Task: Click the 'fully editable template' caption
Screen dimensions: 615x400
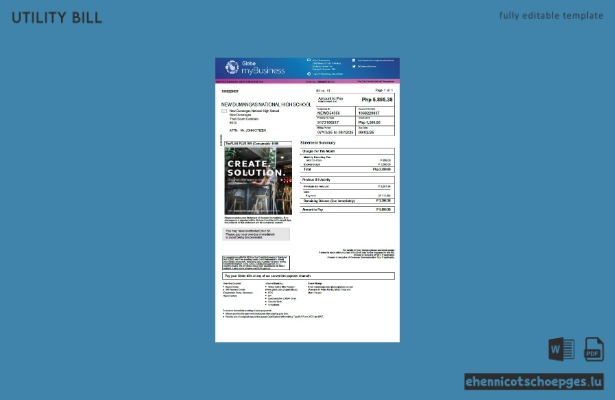Action: pos(551,16)
